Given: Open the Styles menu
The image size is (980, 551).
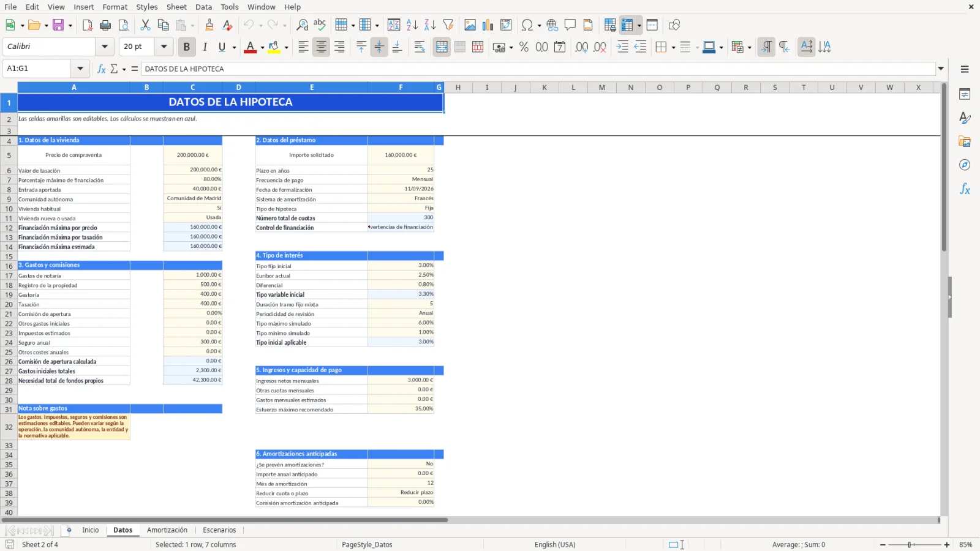Looking at the screenshot, I should (146, 7).
